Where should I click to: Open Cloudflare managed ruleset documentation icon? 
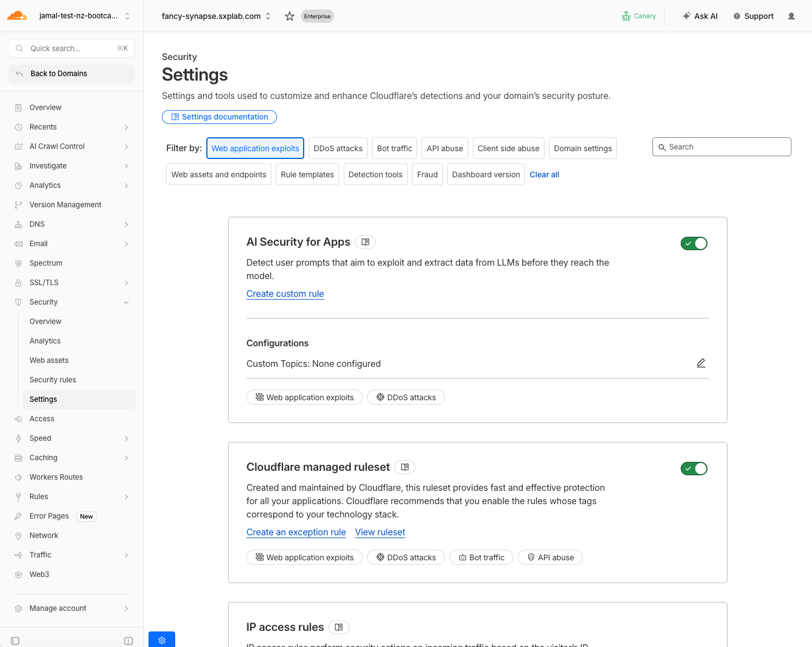coord(405,467)
